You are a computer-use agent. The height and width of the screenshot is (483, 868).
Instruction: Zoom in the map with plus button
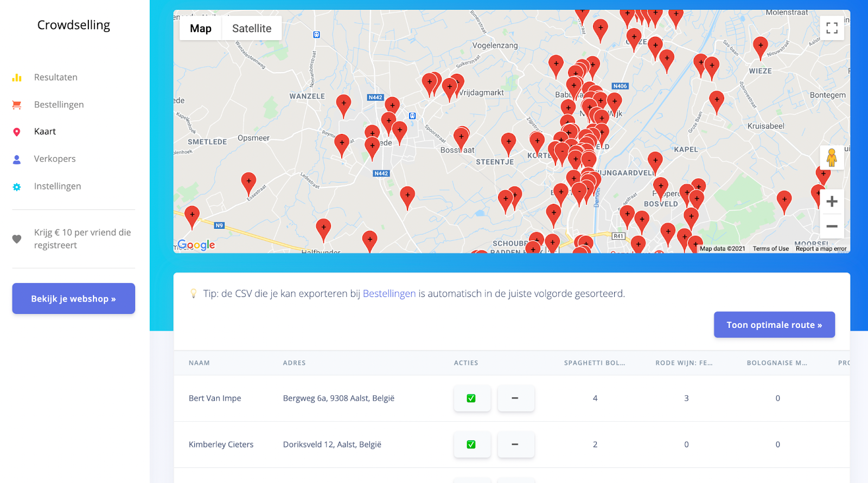click(832, 202)
